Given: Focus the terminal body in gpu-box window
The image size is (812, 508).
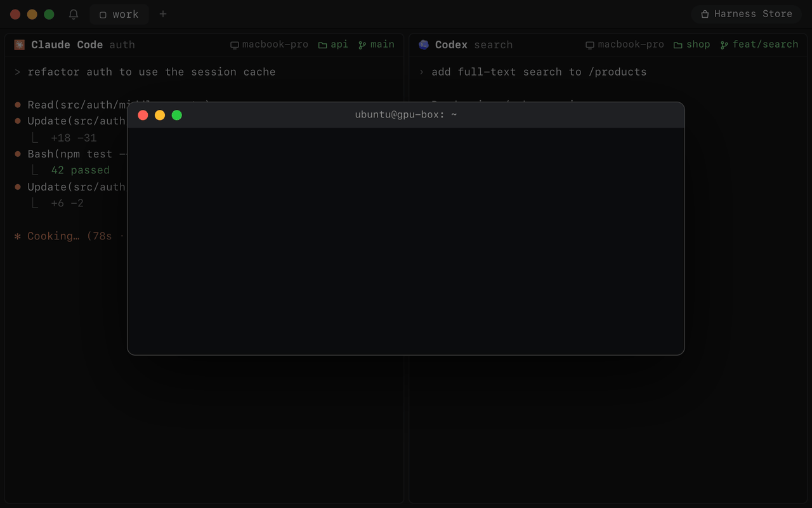Looking at the screenshot, I should pos(406,241).
